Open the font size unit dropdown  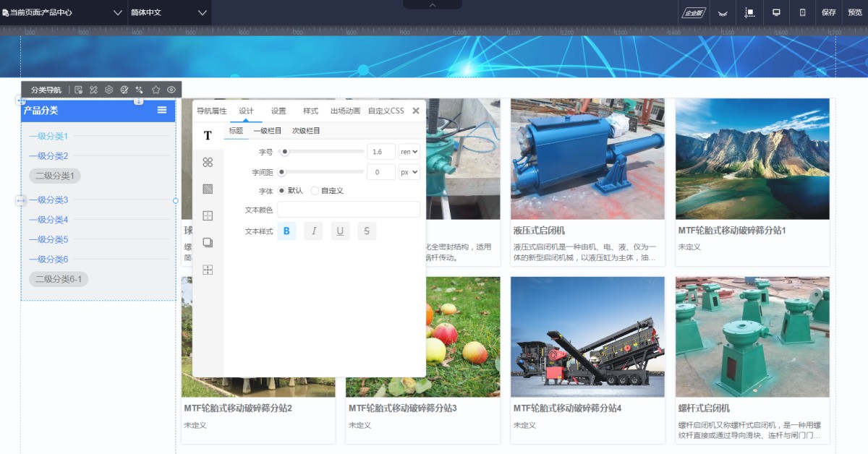pyautogui.click(x=409, y=152)
